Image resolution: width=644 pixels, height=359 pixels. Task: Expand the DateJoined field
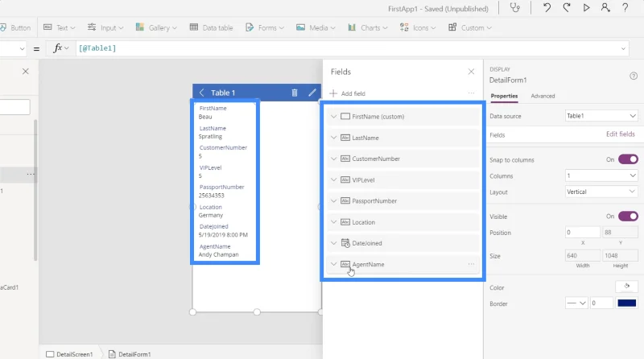[333, 243]
